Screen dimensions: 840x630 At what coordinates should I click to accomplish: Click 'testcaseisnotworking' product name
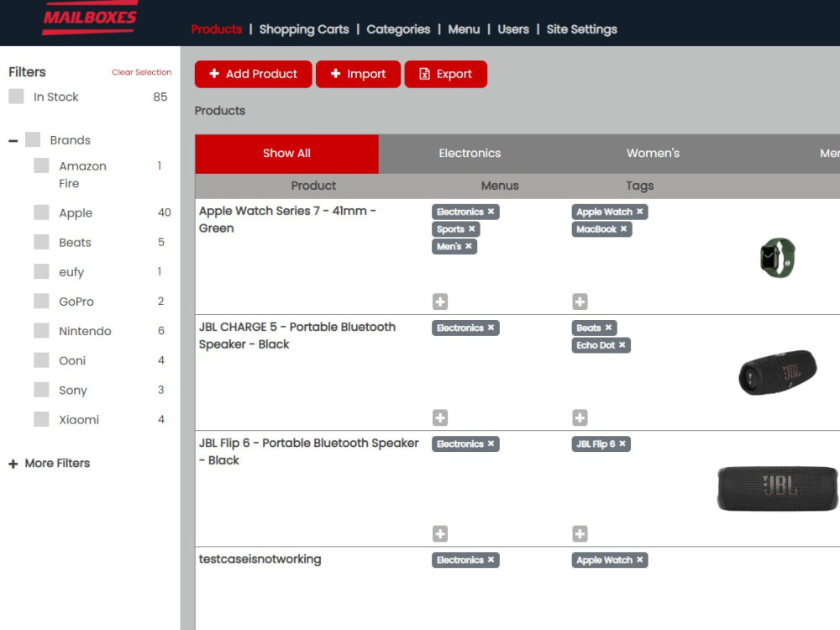point(260,559)
